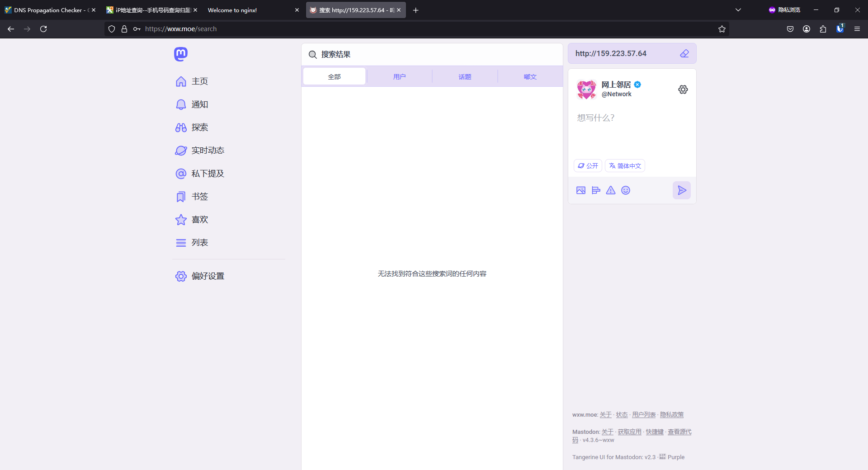Add a poll to the post
Screen dimensions: 868x470
click(x=596, y=190)
